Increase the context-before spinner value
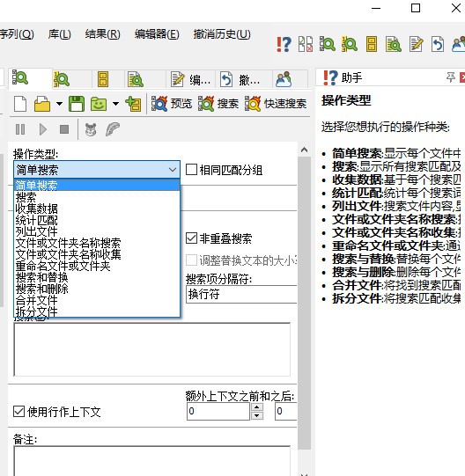465x476 pixels. (257, 407)
